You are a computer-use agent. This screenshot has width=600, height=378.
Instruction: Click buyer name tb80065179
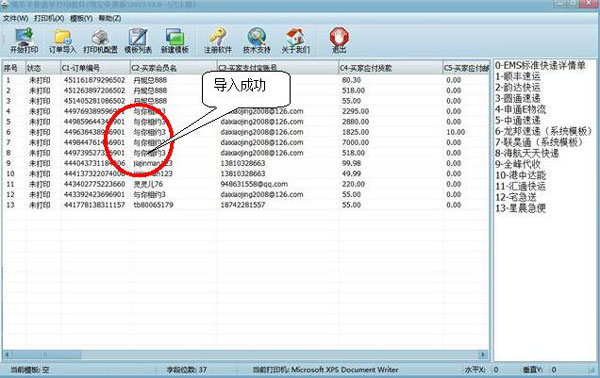[153, 205]
